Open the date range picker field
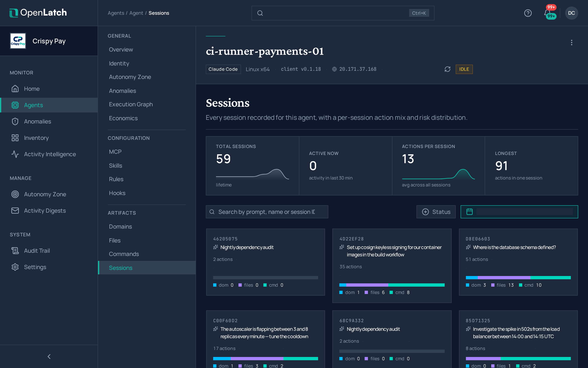The width and height of the screenshot is (588, 368). pyautogui.click(x=519, y=212)
